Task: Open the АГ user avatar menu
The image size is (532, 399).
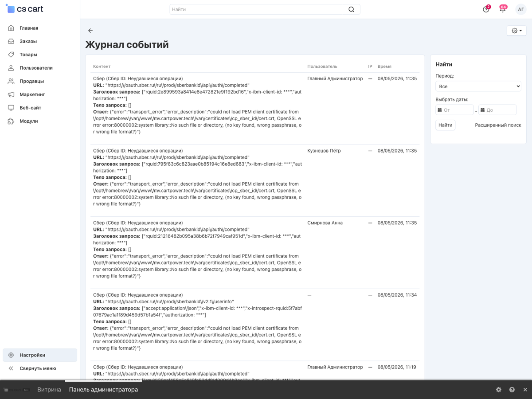Action: 521,9
